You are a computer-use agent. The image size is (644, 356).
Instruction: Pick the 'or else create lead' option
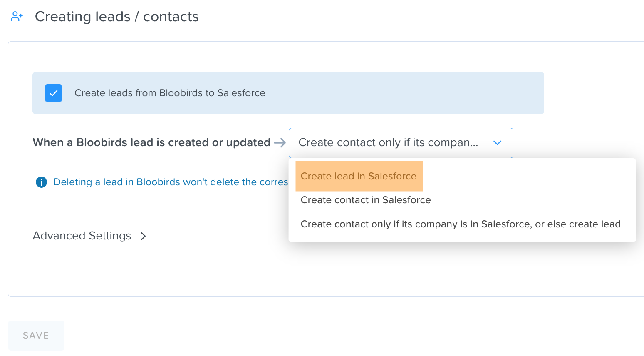461,224
